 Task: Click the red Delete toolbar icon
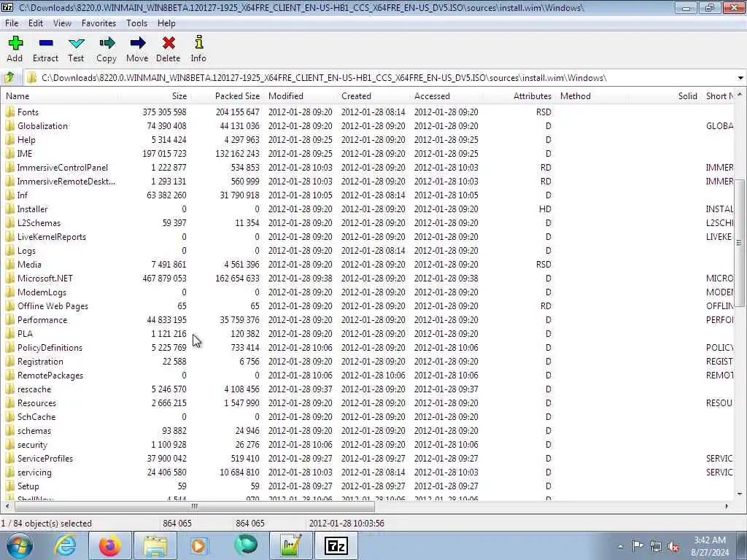click(169, 43)
